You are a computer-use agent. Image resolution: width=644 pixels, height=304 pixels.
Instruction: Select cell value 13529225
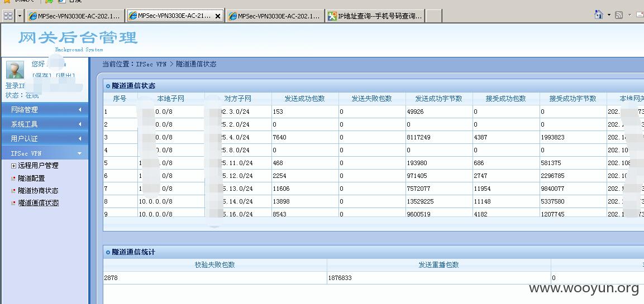pos(420,201)
